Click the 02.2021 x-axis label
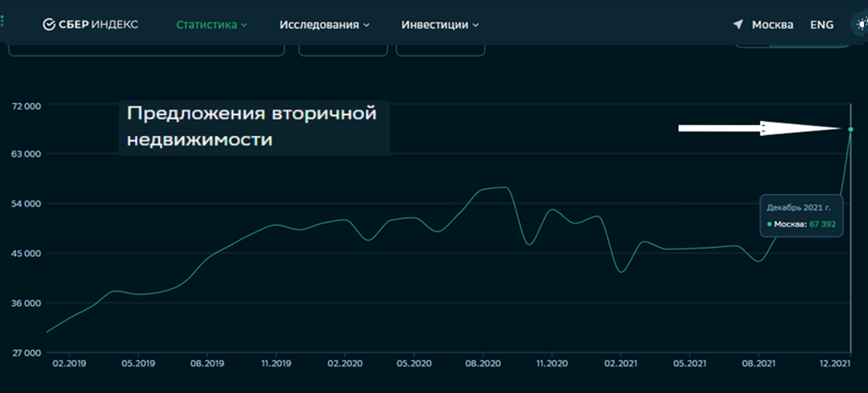The width and height of the screenshot is (868, 393). pos(621,364)
